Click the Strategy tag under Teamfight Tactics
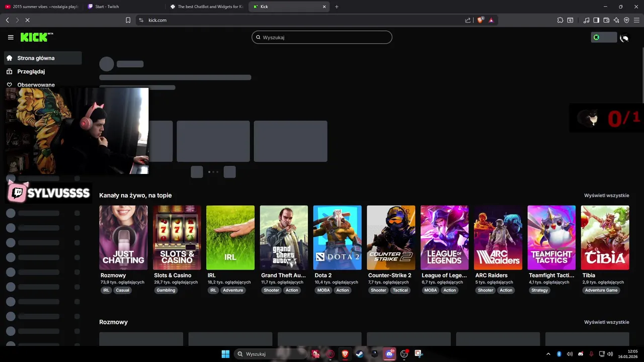644x362 pixels. [x=540, y=290]
